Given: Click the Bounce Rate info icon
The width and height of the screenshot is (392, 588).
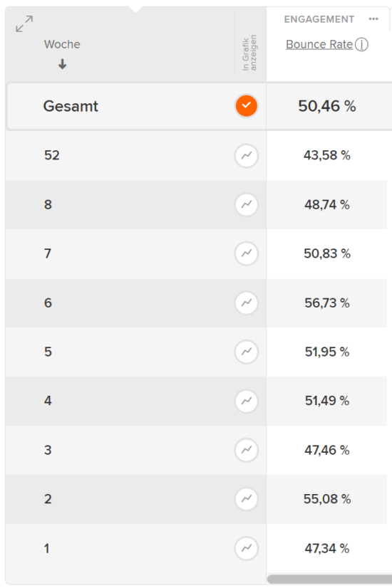Looking at the screenshot, I should 361,45.
